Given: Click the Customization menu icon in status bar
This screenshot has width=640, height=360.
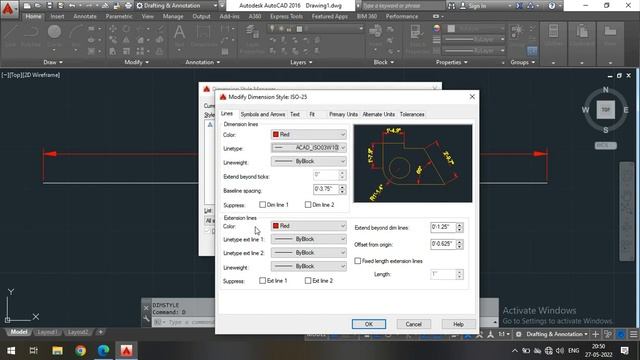Looking at the screenshot, I should (633, 334).
